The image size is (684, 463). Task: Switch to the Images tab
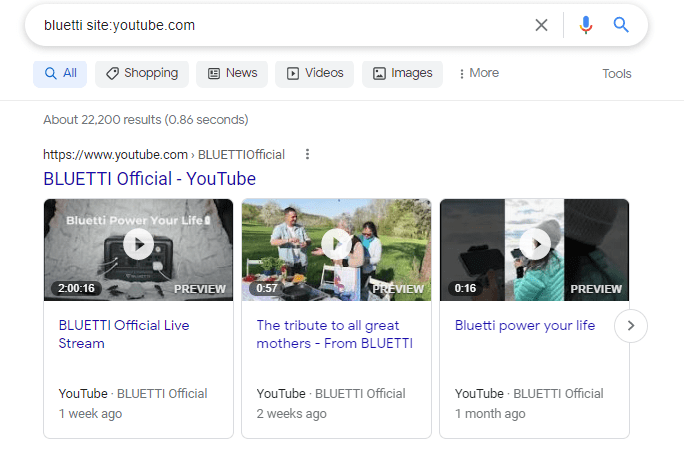point(402,74)
